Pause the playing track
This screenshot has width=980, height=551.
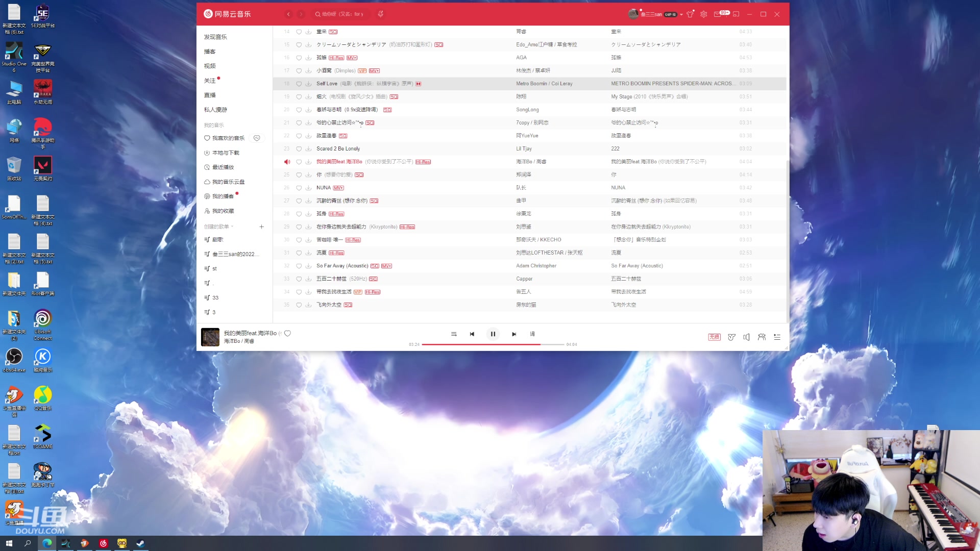[x=493, y=334]
